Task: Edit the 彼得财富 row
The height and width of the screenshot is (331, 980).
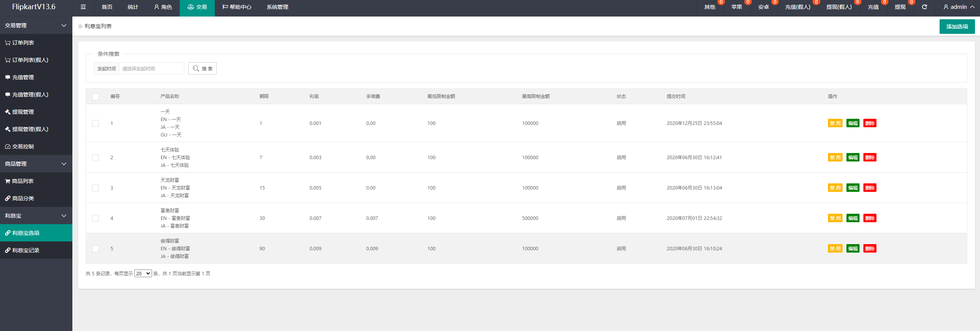Action: pyautogui.click(x=853, y=249)
